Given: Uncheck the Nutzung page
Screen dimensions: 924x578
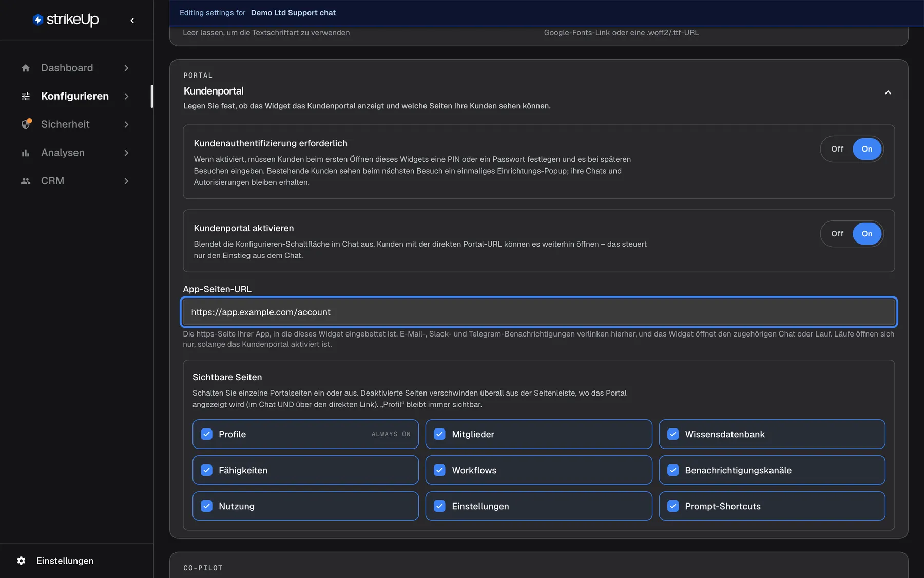Looking at the screenshot, I should pyautogui.click(x=206, y=506).
